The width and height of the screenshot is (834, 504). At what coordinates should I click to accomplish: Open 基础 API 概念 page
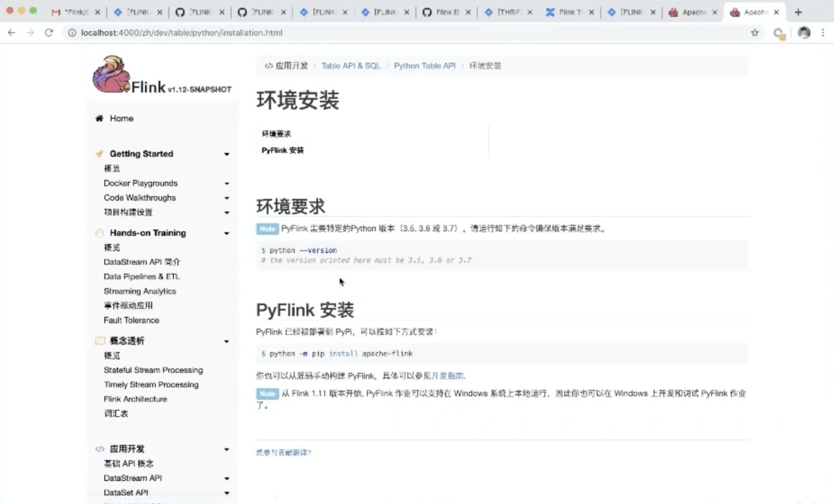(x=129, y=464)
